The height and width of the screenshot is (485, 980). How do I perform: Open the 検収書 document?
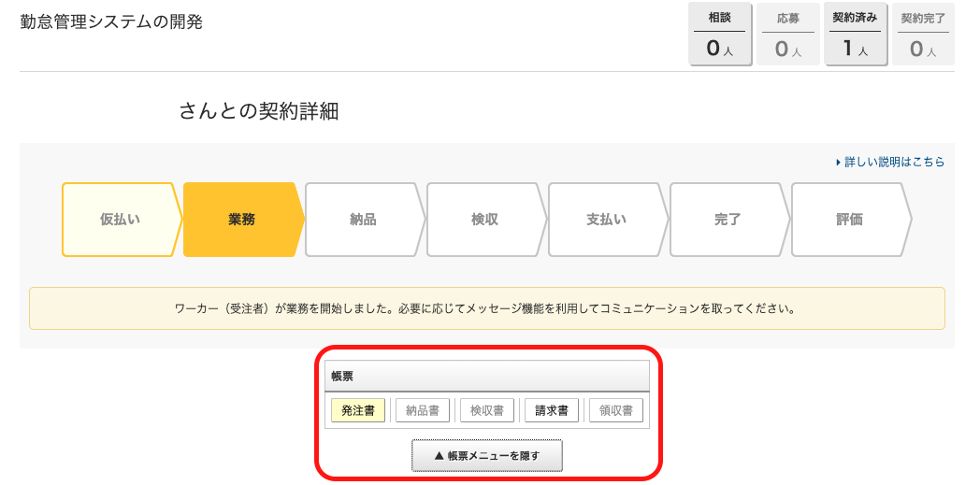pos(487,410)
